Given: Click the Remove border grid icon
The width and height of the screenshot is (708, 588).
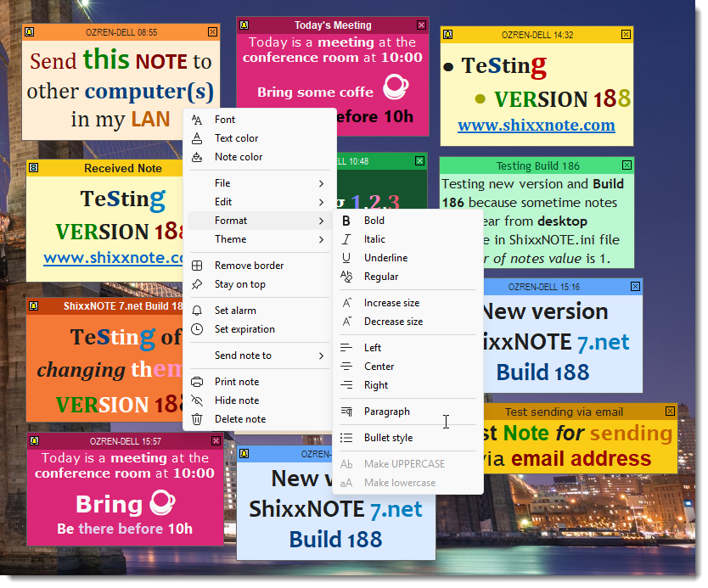Looking at the screenshot, I should click(x=197, y=266).
